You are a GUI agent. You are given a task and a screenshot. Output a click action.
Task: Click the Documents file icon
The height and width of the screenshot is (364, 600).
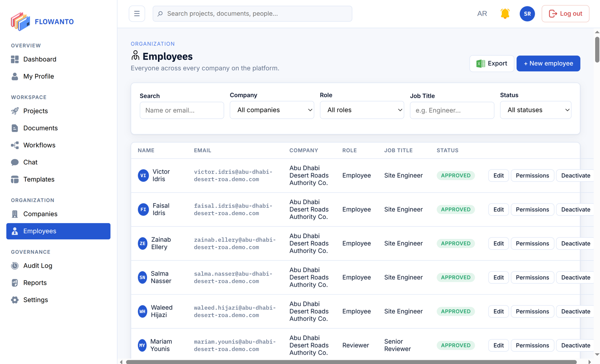15,128
